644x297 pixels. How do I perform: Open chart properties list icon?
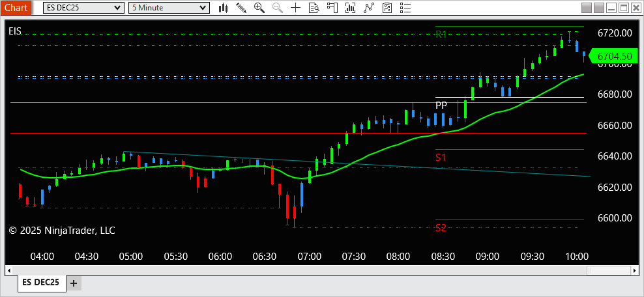pyautogui.click(x=405, y=7)
